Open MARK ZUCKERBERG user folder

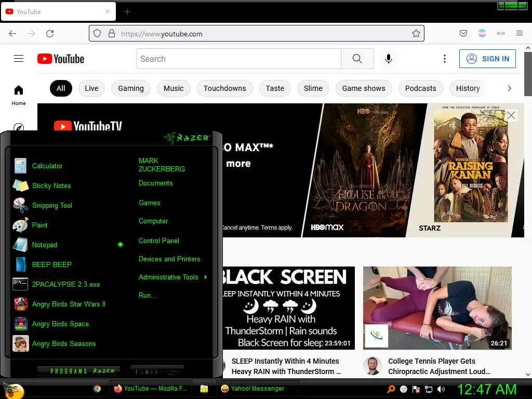pos(162,165)
